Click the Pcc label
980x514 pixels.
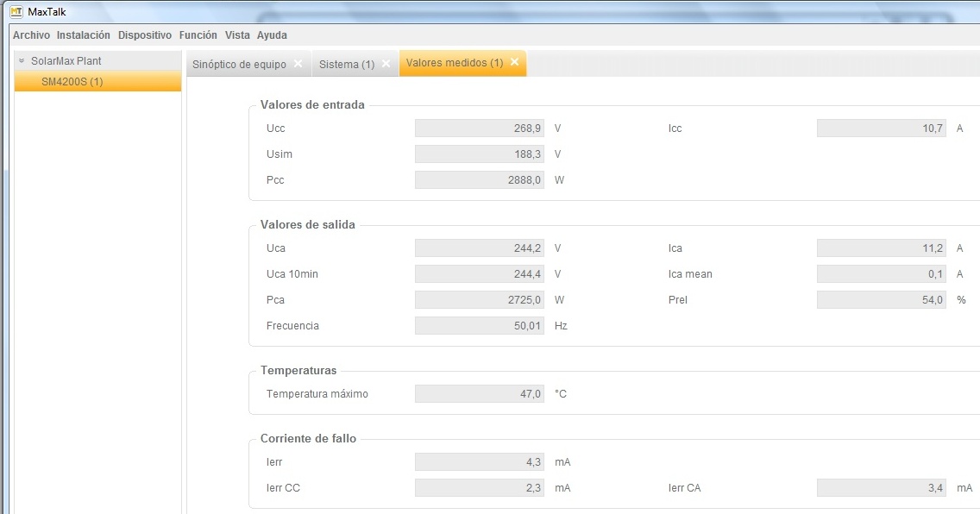[x=275, y=180]
